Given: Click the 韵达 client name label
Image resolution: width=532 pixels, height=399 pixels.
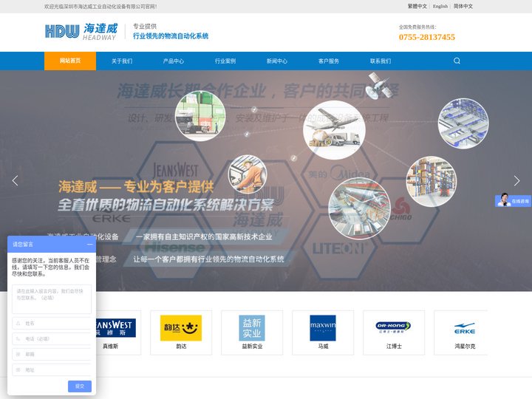Looking at the screenshot, I should pyautogui.click(x=181, y=347).
